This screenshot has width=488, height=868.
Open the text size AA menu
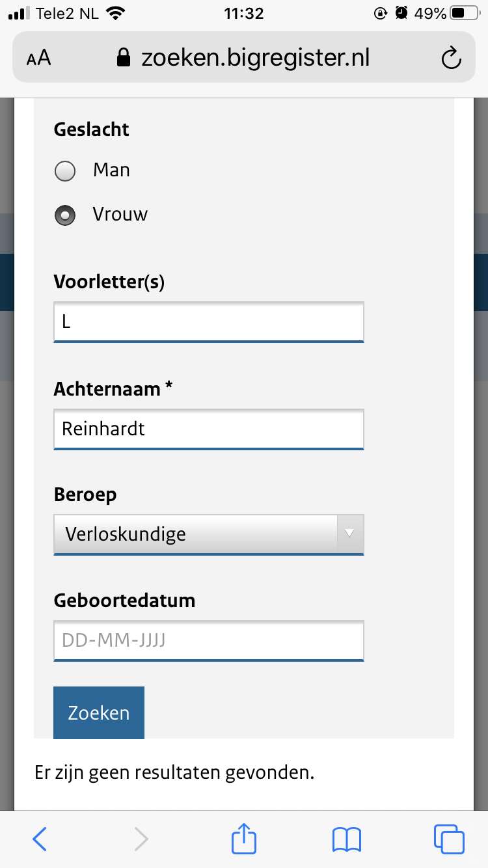38,59
